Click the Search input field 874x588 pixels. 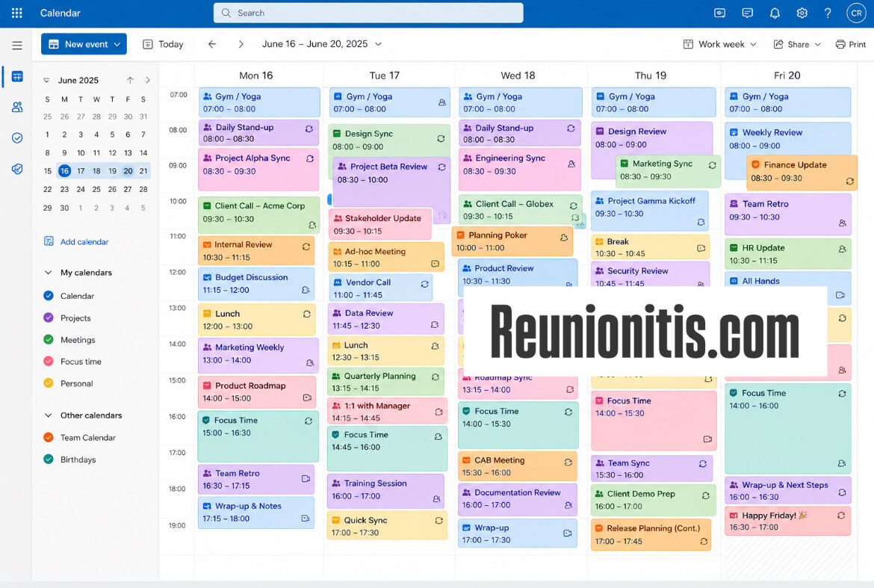pos(368,13)
